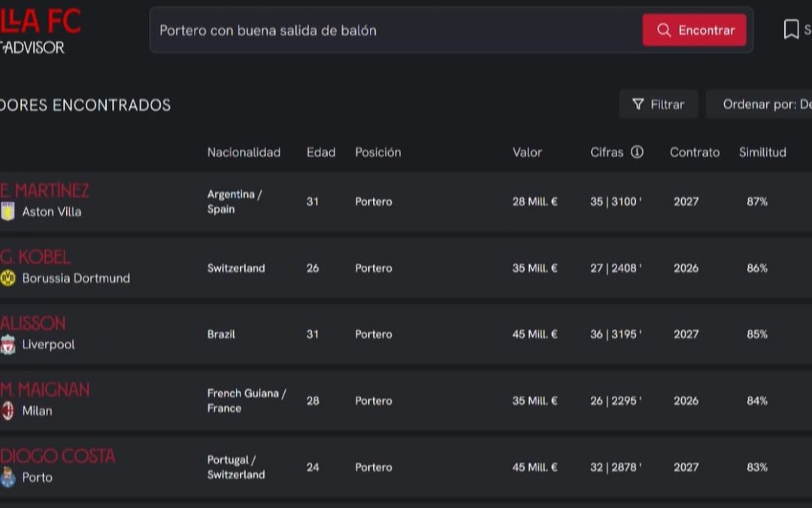
Task: Sort by Posición column header
Action: tap(378, 152)
